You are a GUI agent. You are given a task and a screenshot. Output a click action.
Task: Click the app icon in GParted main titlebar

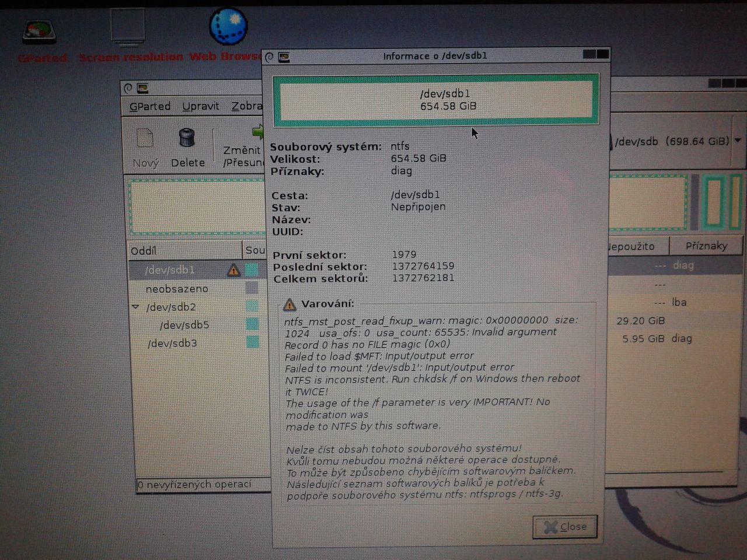click(x=142, y=89)
